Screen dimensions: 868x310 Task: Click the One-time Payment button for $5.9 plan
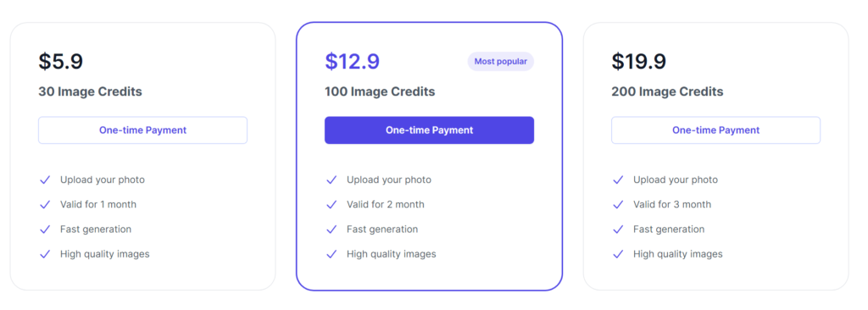(142, 130)
